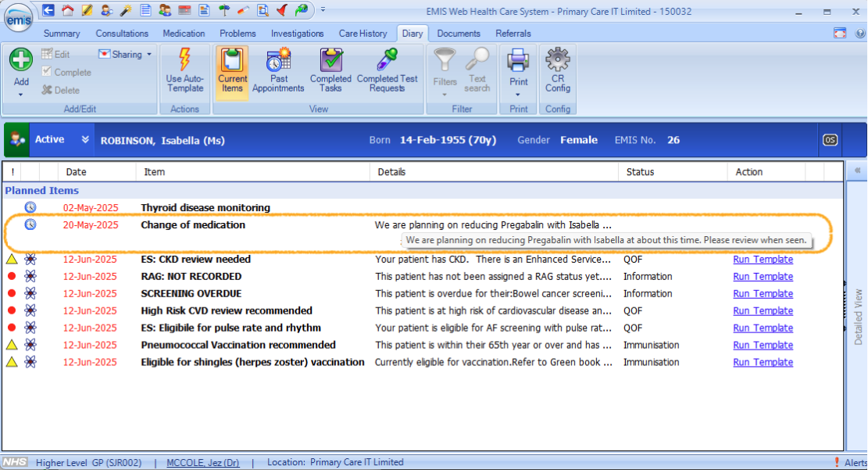Select the Change of medication row
The image size is (868, 470).
[x=423, y=225]
